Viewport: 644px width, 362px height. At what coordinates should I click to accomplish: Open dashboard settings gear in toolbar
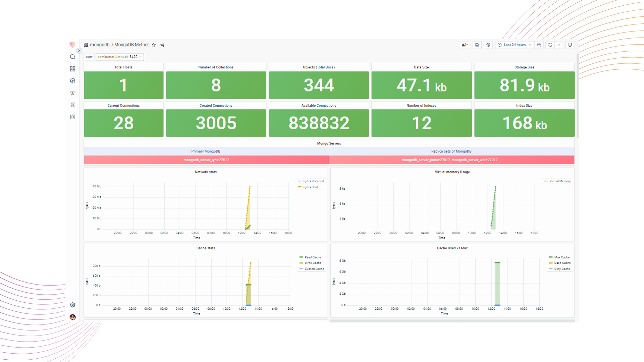[488, 45]
